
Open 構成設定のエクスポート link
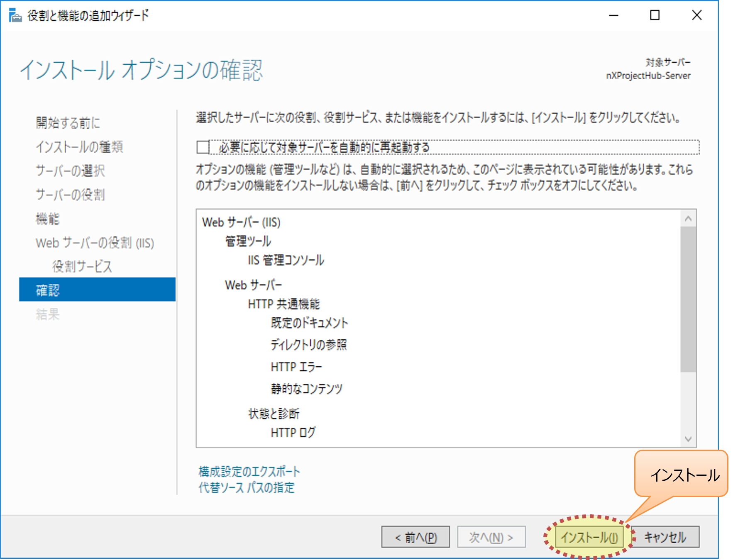coord(249,472)
